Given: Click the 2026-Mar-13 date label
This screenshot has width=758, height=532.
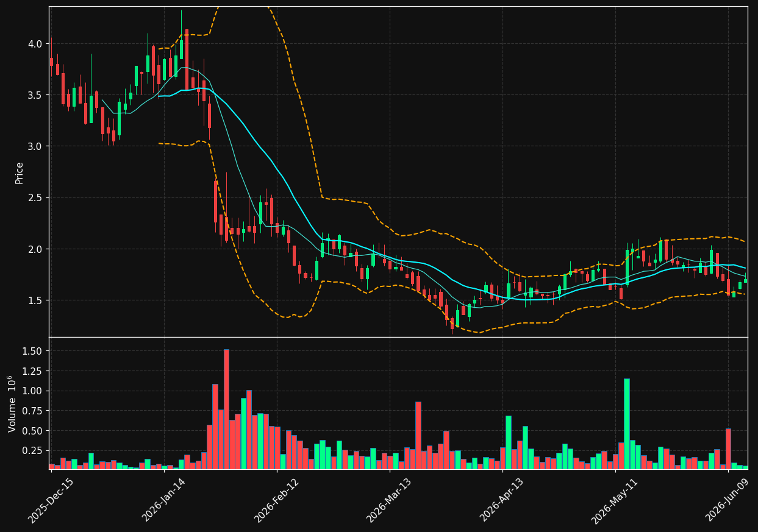Looking at the screenshot, I should coord(388,500).
